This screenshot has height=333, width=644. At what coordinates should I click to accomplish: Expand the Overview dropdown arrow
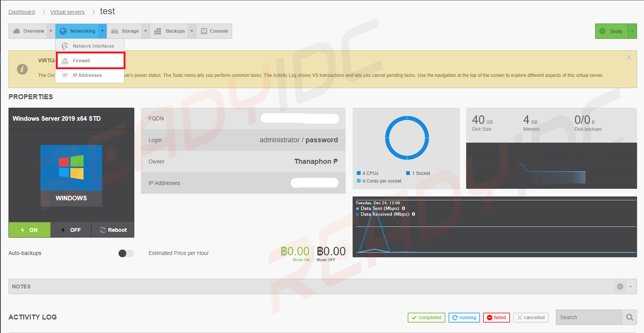(x=51, y=31)
